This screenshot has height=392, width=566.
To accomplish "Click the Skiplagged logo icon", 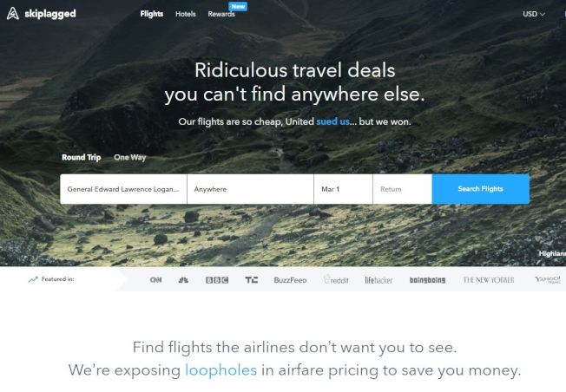I will click(x=13, y=14).
